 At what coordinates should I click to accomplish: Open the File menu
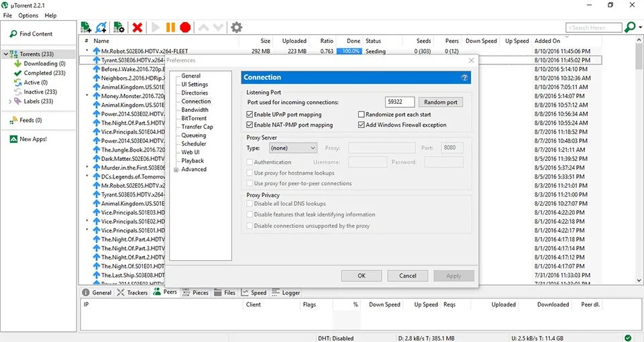click(x=7, y=15)
